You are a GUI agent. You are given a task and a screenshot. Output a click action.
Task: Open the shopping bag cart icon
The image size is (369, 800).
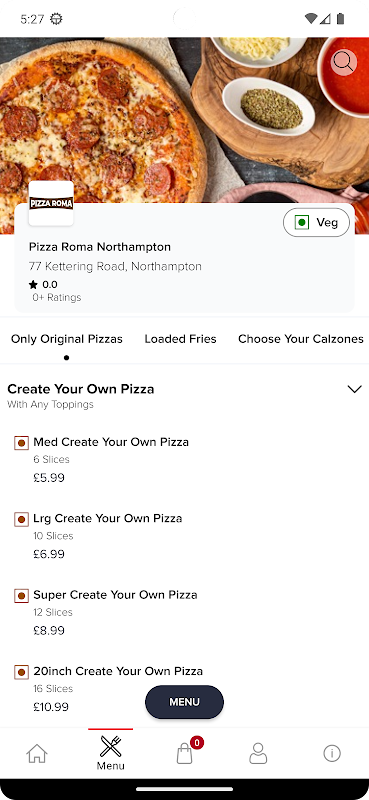[185, 753]
